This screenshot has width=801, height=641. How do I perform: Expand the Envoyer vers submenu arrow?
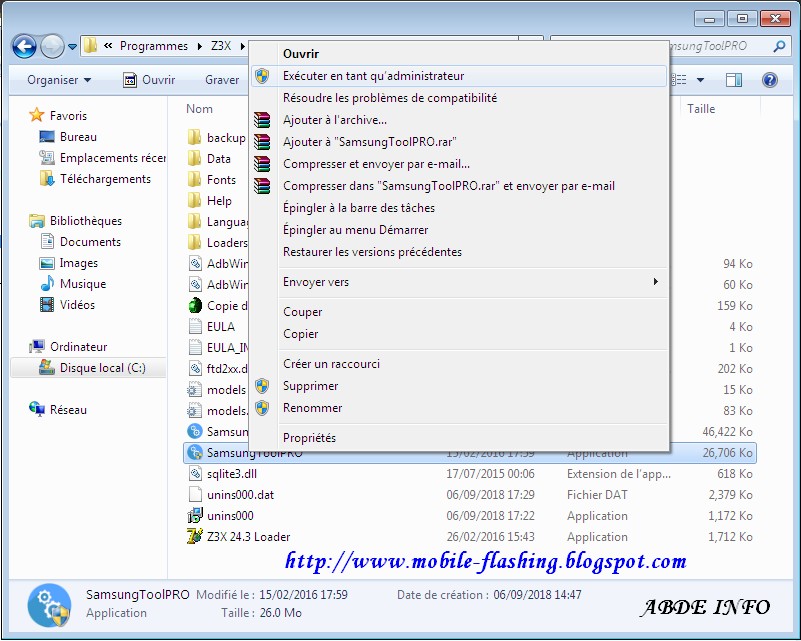point(655,281)
